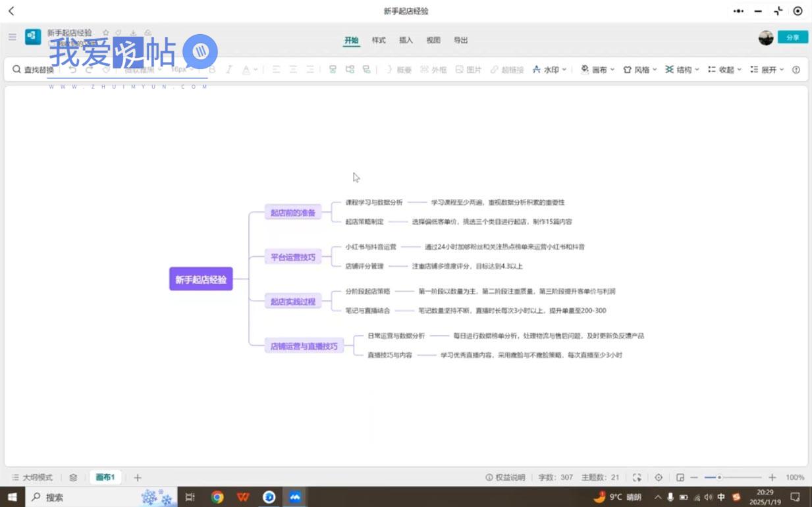Open the 风格 style dropdown

click(640, 70)
